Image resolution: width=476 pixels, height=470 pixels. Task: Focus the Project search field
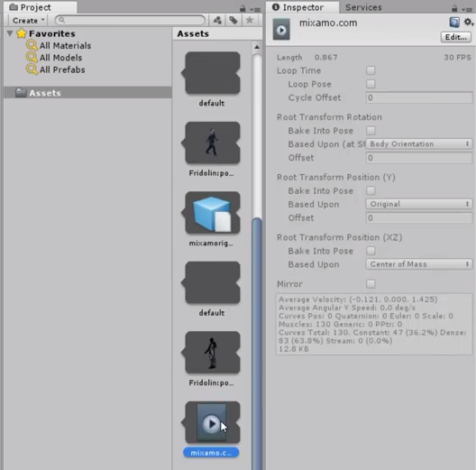click(131, 20)
